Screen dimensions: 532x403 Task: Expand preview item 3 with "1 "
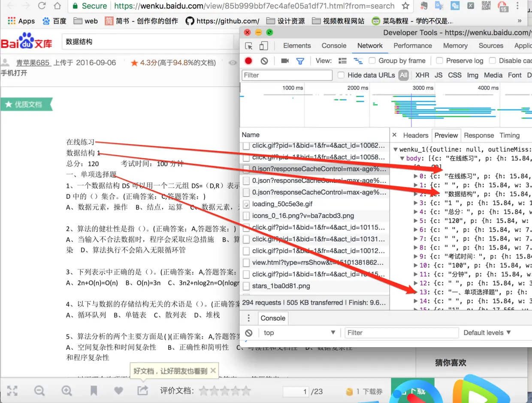[415, 203]
